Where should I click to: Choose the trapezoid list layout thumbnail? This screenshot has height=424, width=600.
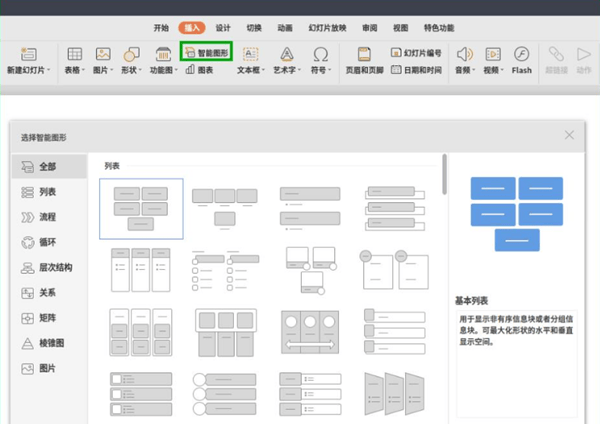click(394, 394)
